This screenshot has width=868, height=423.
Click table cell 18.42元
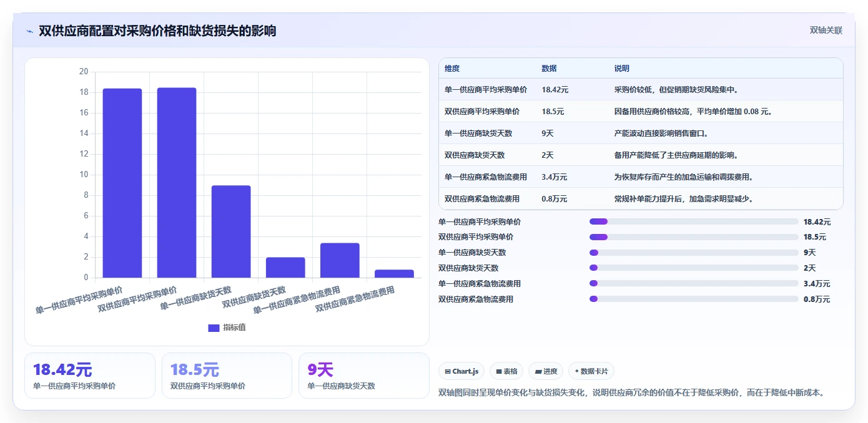[x=555, y=90]
